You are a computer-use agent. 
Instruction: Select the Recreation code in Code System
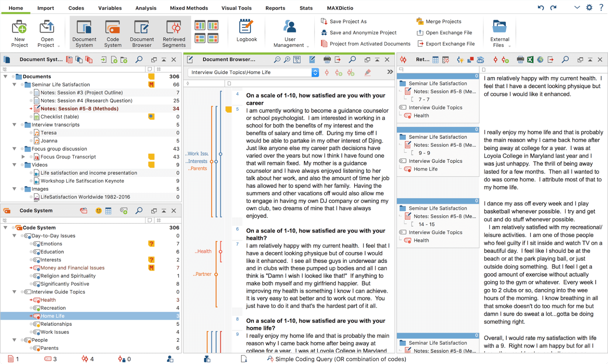(x=53, y=308)
